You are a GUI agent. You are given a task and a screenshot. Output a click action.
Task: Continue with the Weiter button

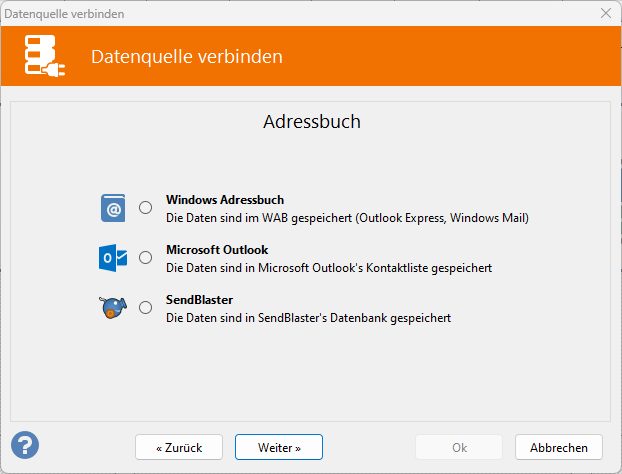pos(279,447)
